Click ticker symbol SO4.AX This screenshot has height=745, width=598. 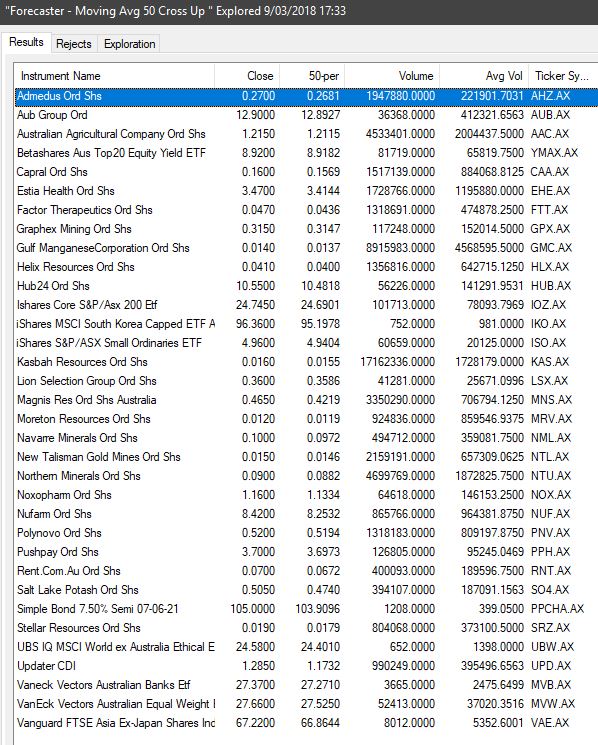pyautogui.click(x=550, y=590)
